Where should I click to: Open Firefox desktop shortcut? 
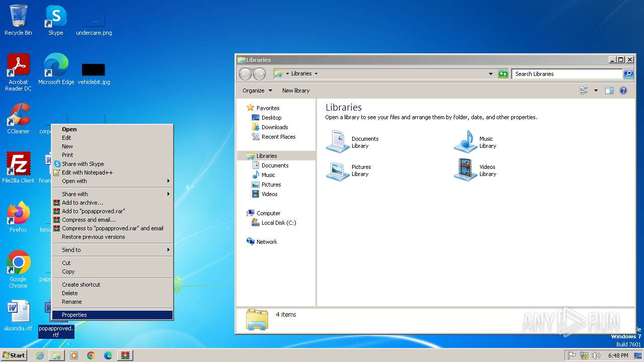click(x=18, y=217)
